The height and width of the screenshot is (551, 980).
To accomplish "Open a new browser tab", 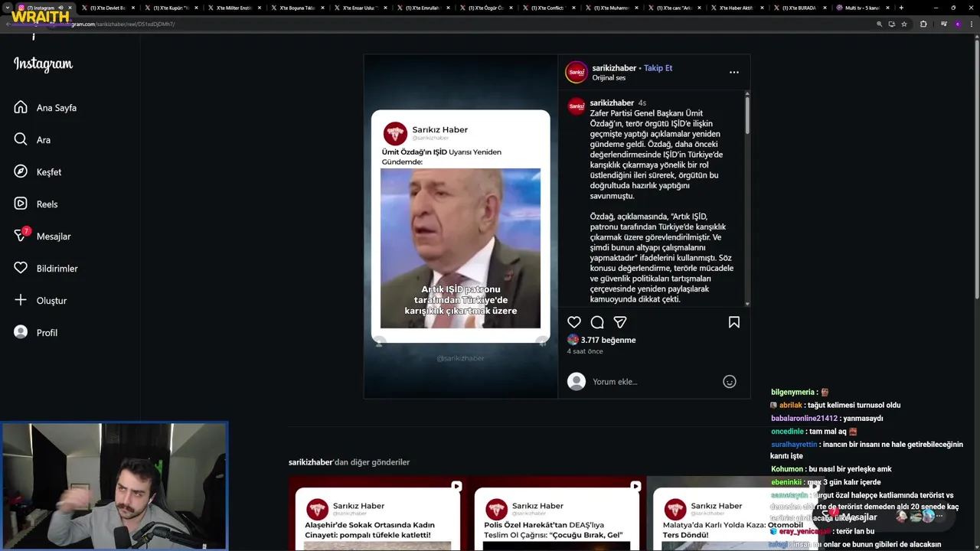I will pyautogui.click(x=901, y=8).
